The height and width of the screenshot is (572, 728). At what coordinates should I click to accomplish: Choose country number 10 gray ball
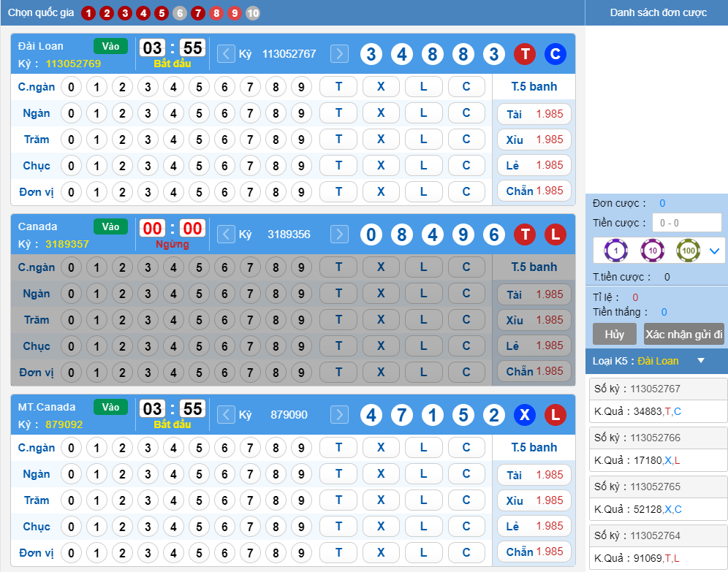253,13
